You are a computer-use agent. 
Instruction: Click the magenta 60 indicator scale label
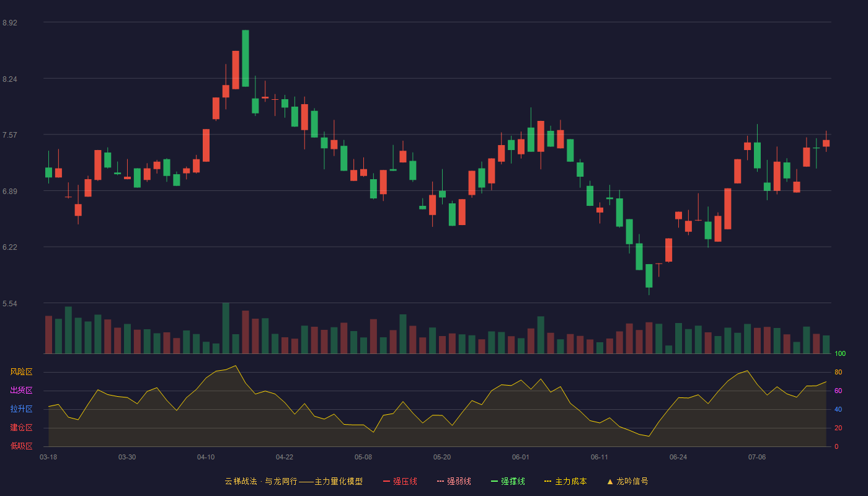[838, 391]
